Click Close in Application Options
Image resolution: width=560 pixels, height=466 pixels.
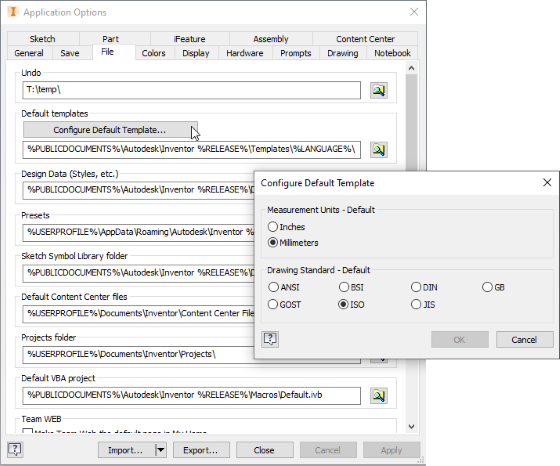pos(264,450)
